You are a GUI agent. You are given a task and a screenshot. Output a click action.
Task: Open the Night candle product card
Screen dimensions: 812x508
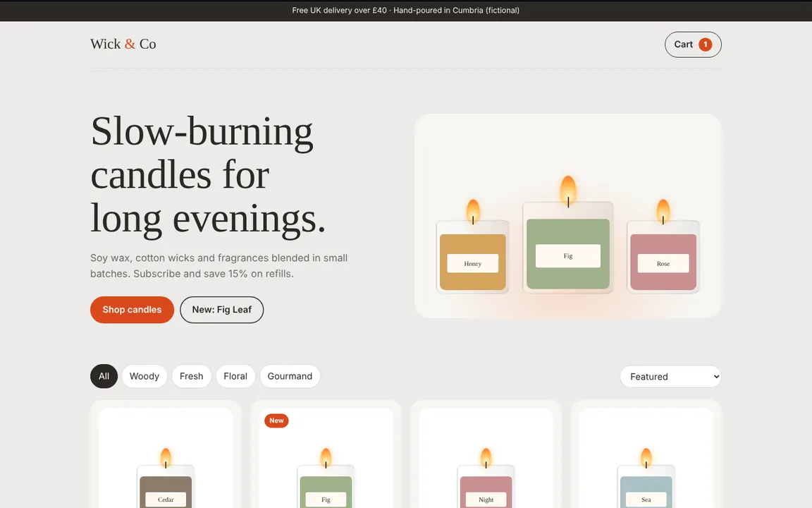pos(486,454)
